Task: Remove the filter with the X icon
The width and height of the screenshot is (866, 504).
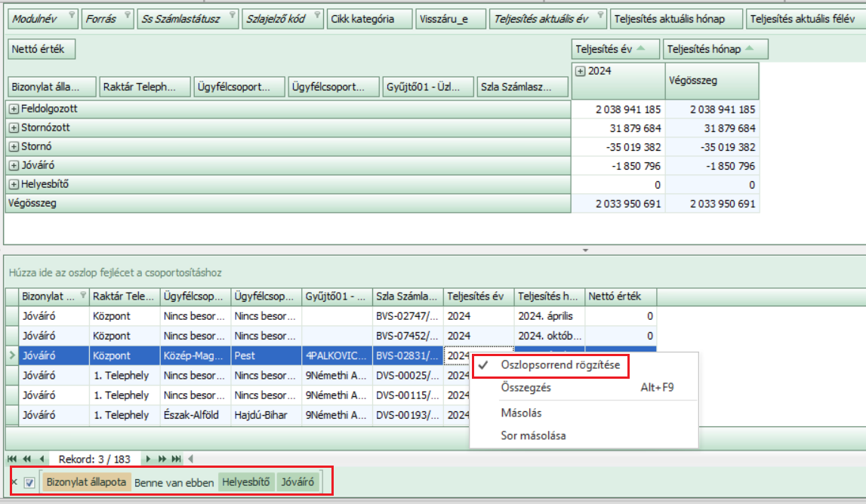Action: point(14,482)
